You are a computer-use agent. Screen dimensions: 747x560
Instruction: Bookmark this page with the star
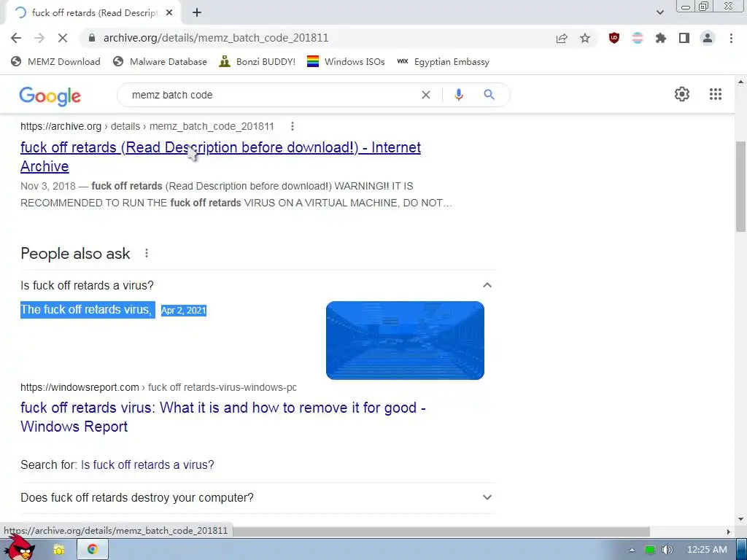(585, 38)
